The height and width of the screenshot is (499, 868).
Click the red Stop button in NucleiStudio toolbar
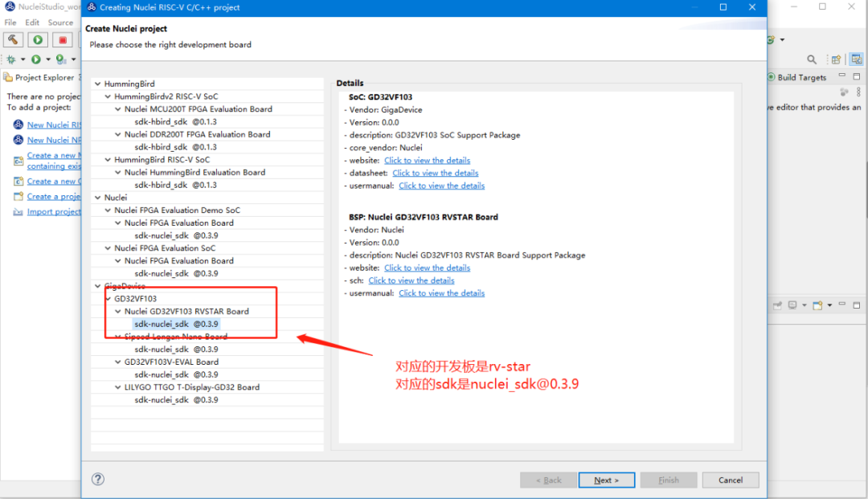coord(63,40)
